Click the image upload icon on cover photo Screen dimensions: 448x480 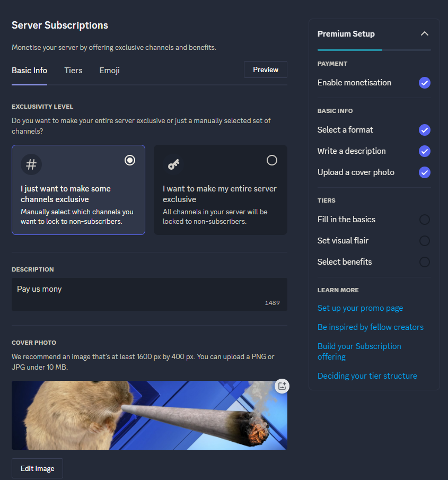click(x=282, y=386)
